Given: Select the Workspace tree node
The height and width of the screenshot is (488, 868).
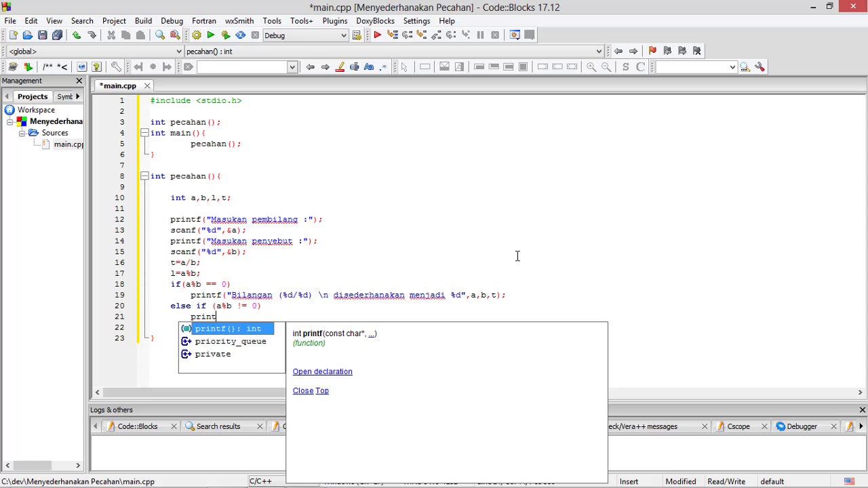Looking at the screenshot, I should 36,110.
